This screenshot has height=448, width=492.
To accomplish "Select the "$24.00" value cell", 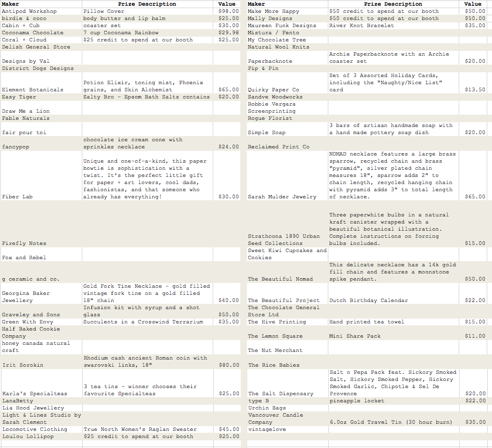I will pyautogui.click(x=226, y=143).
